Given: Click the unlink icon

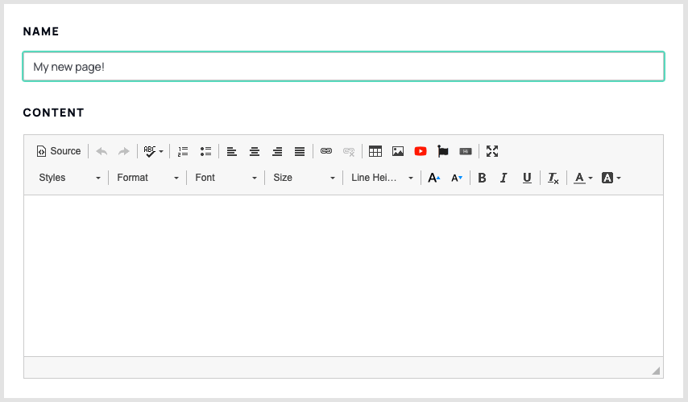Looking at the screenshot, I should (349, 151).
